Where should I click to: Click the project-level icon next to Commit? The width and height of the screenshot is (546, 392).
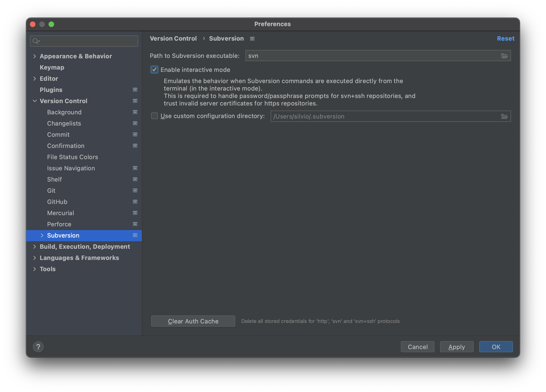(x=135, y=135)
